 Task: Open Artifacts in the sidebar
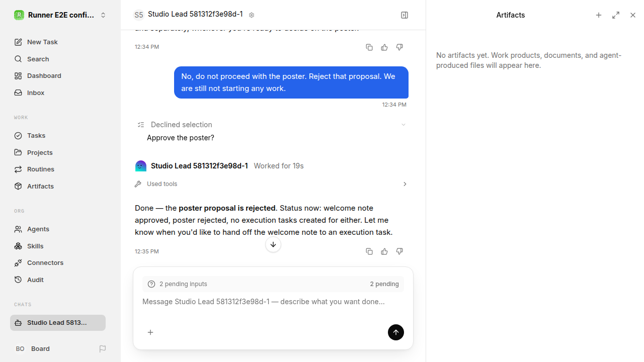[60, 186]
